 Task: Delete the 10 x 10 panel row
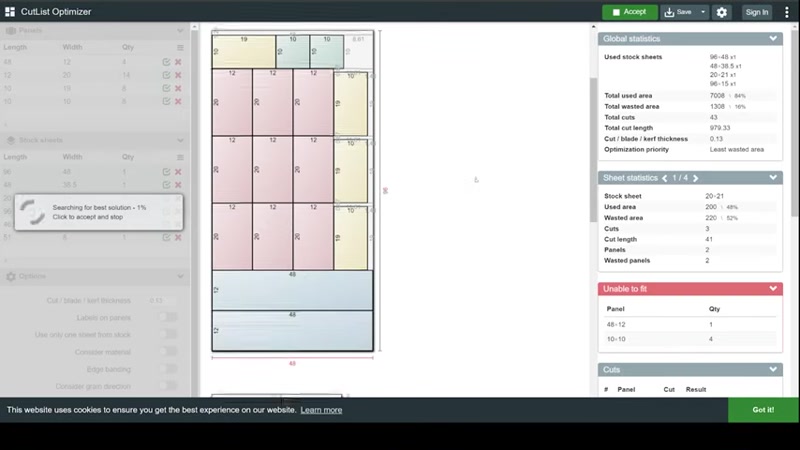click(x=178, y=101)
